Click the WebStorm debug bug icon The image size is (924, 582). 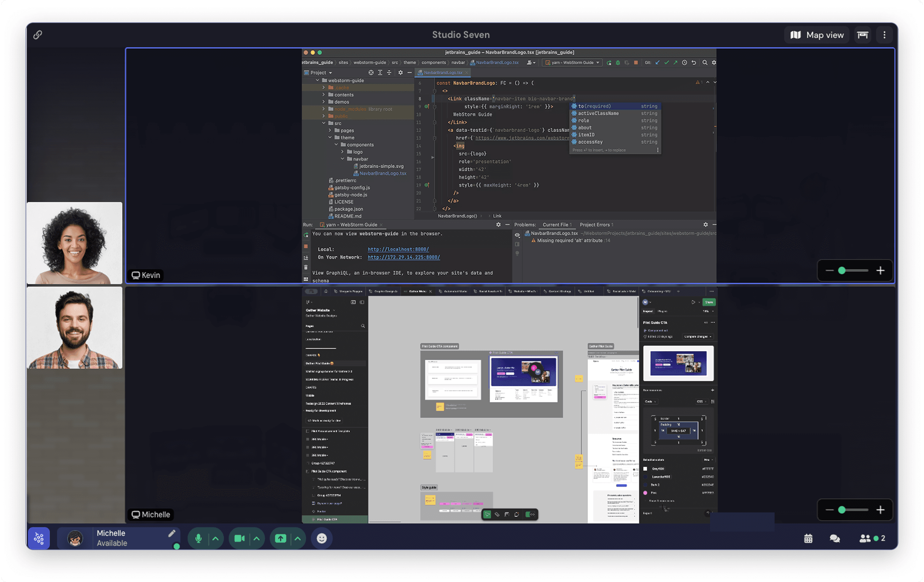coord(618,63)
